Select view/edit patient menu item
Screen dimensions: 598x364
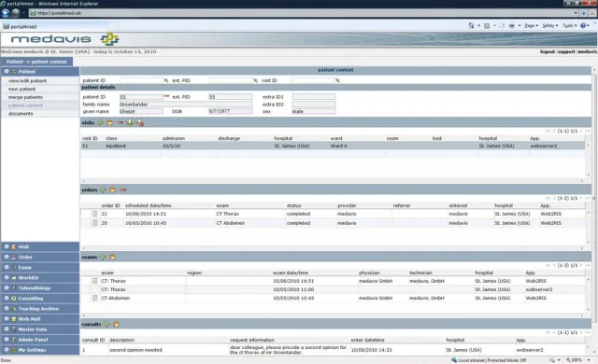27,80
